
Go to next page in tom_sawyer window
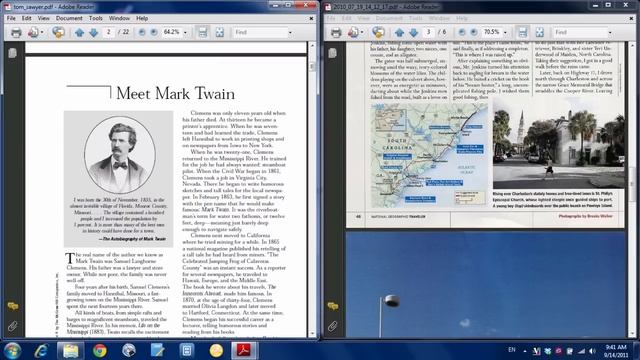93,32
